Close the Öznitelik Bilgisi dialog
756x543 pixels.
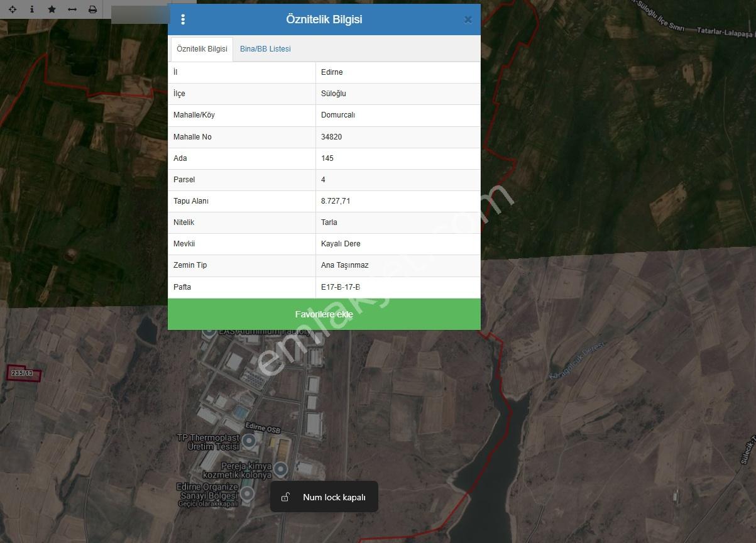pos(468,19)
